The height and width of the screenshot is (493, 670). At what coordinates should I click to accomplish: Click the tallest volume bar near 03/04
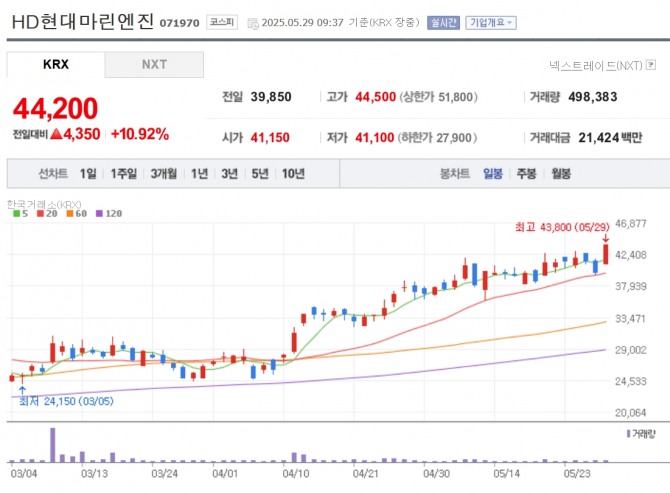pos(53,445)
